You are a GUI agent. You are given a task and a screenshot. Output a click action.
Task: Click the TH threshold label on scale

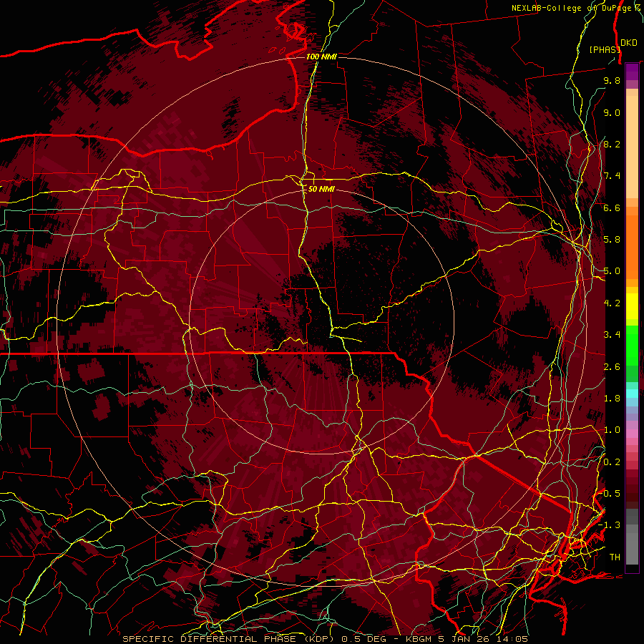615,557
